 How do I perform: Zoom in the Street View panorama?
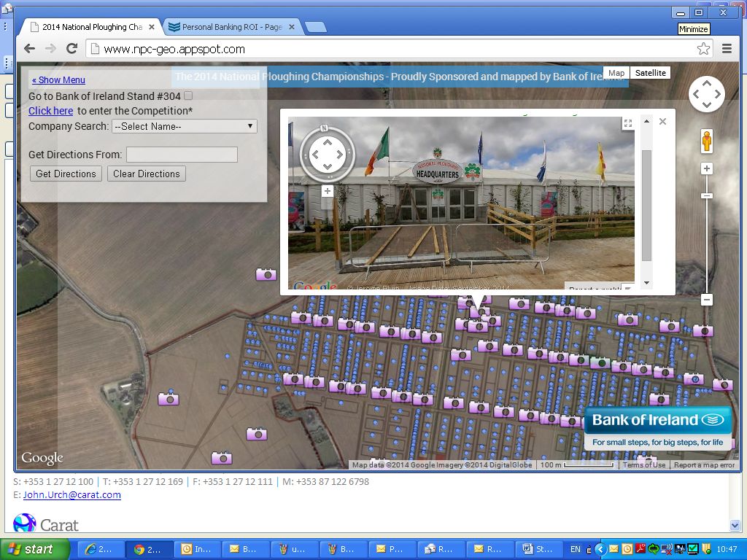[x=328, y=192]
